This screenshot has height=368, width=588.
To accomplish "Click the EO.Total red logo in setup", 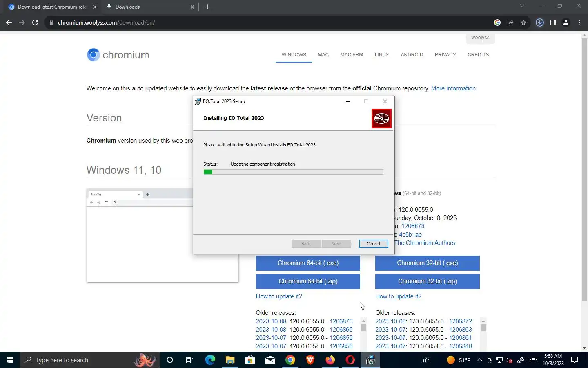I will pyautogui.click(x=381, y=119).
